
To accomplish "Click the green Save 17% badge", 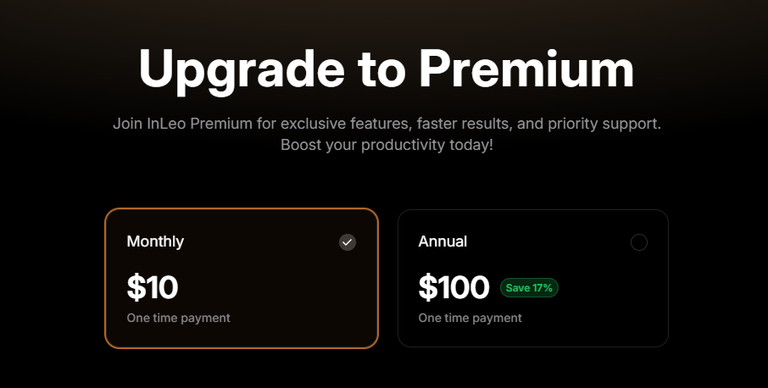I will [529, 288].
